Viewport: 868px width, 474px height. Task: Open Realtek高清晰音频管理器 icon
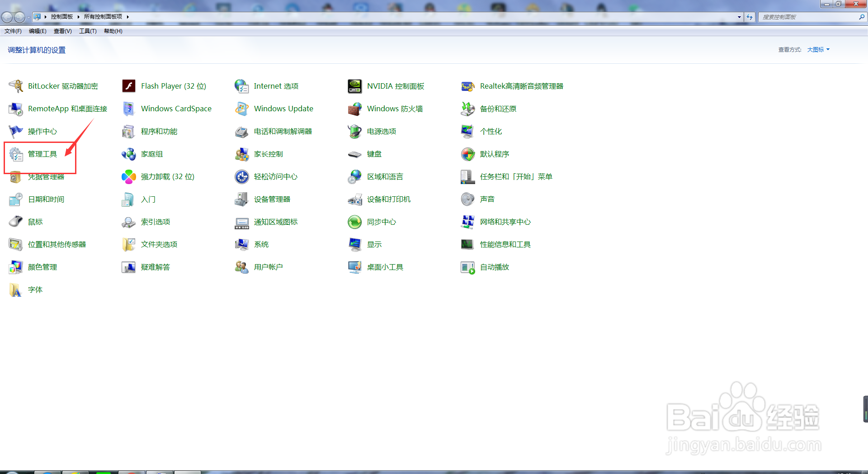[468, 86]
